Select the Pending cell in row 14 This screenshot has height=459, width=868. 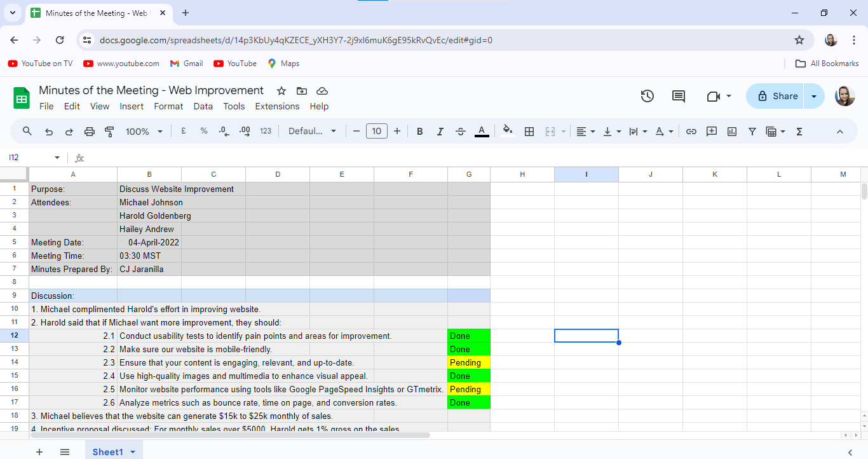pyautogui.click(x=469, y=362)
